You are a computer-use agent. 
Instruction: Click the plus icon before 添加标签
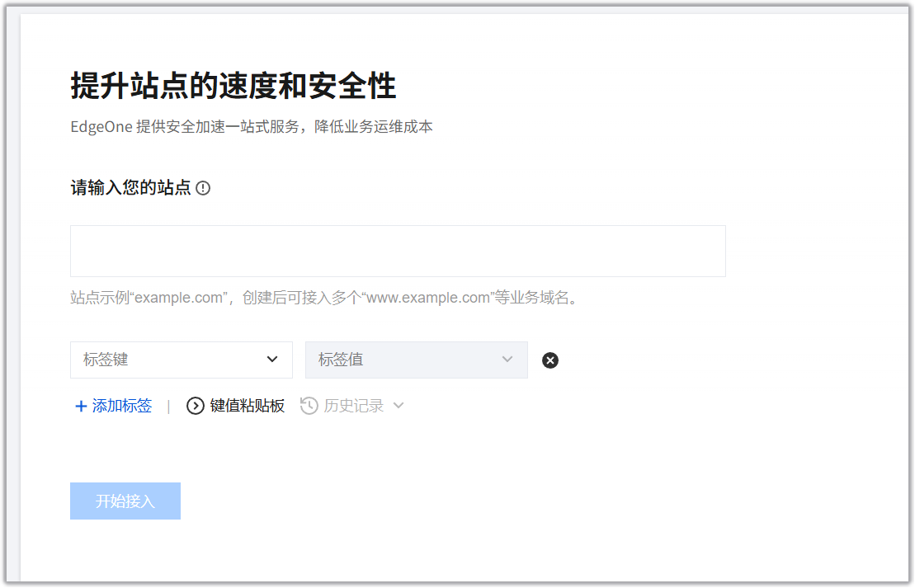[81, 406]
